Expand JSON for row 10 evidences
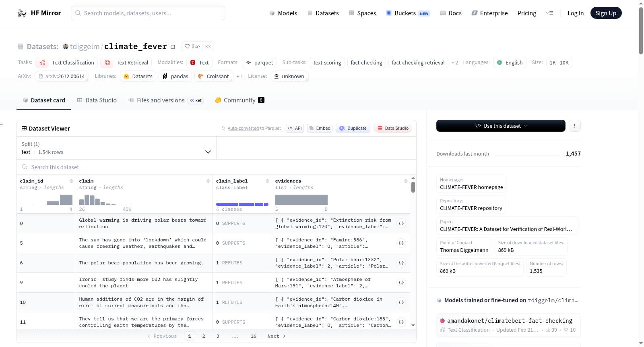Screen dimensions: 644x347 pyautogui.click(x=401, y=302)
